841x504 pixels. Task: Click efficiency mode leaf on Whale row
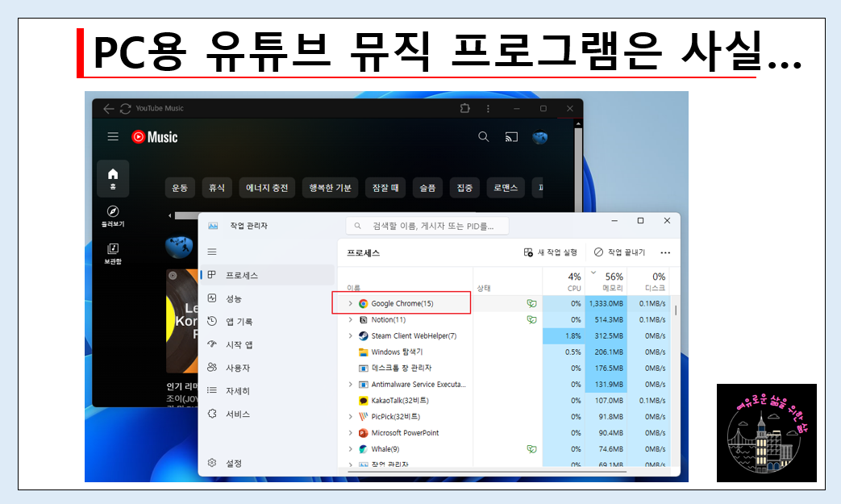pos(531,449)
